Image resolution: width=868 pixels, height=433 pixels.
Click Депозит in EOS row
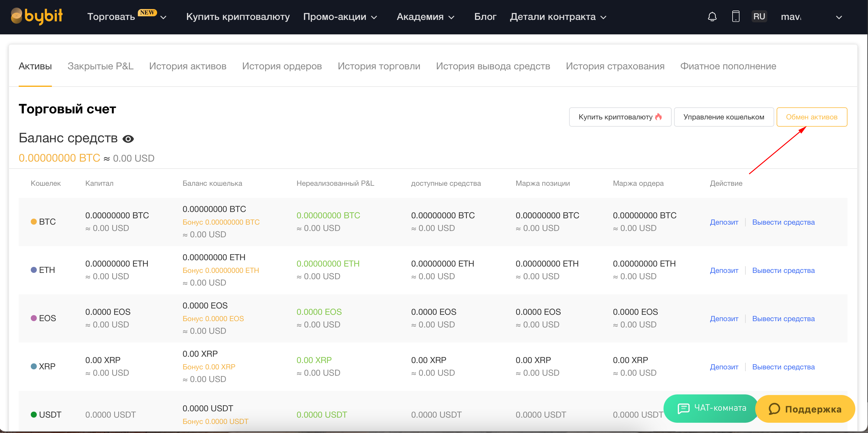[724, 318]
